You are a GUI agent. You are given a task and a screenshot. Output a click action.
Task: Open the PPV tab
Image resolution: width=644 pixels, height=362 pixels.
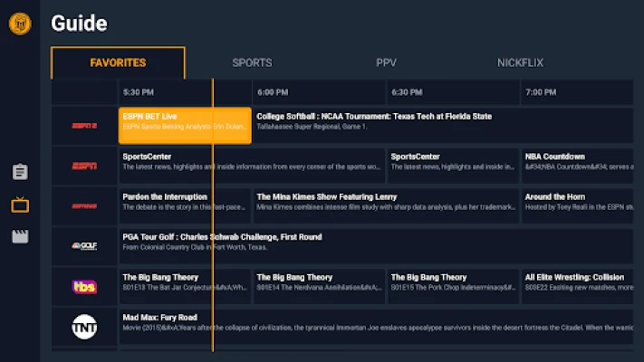387,62
